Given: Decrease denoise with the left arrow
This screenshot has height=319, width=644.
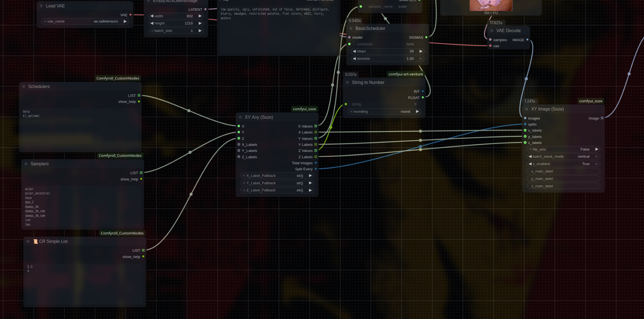Looking at the screenshot, I should pyautogui.click(x=354, y=58).
